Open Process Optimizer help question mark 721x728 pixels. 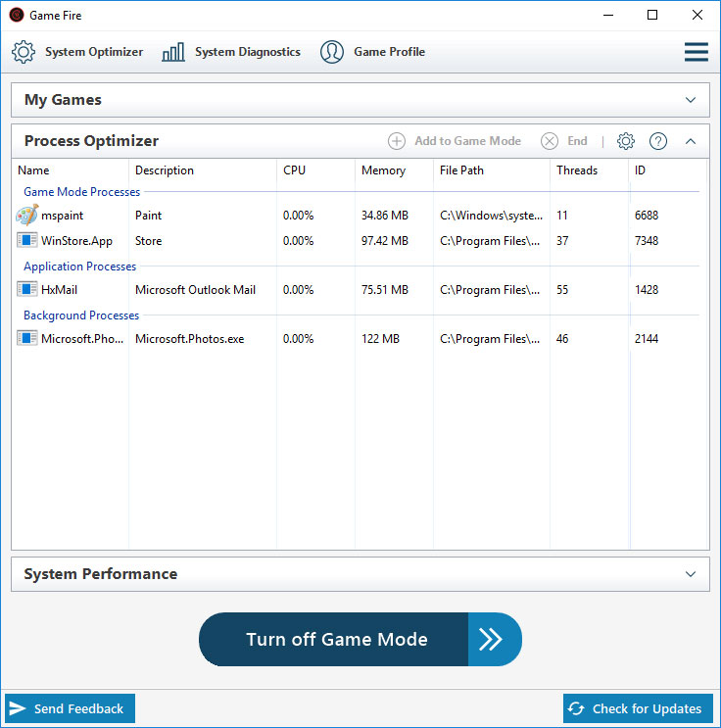[658, 141]
